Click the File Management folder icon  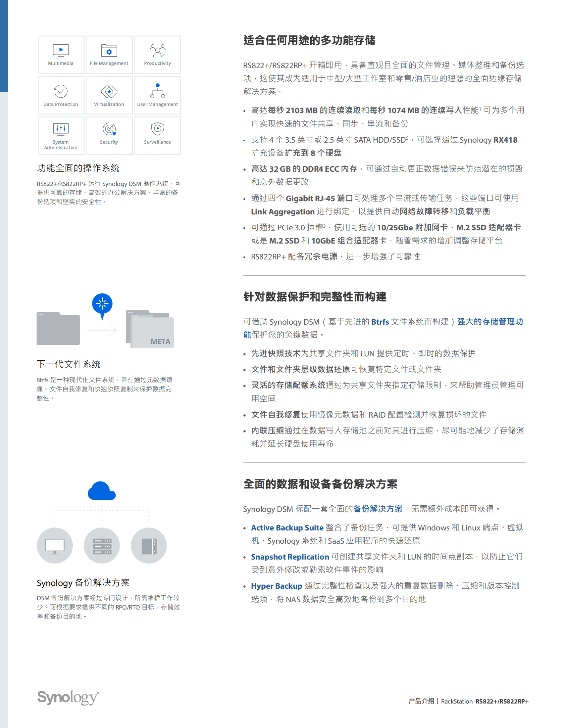point(109,51)
